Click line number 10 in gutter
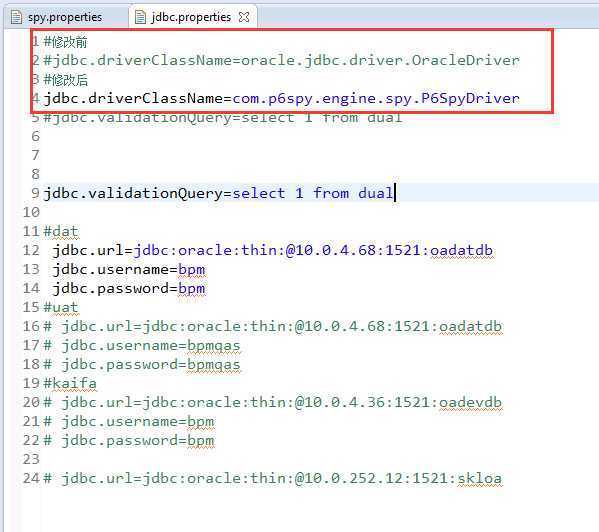 coord(31,212)
